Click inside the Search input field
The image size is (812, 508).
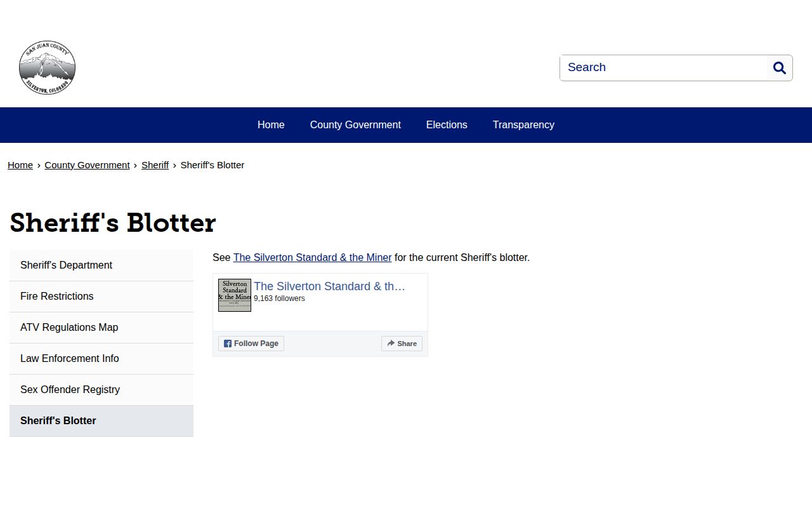(664, 68)
